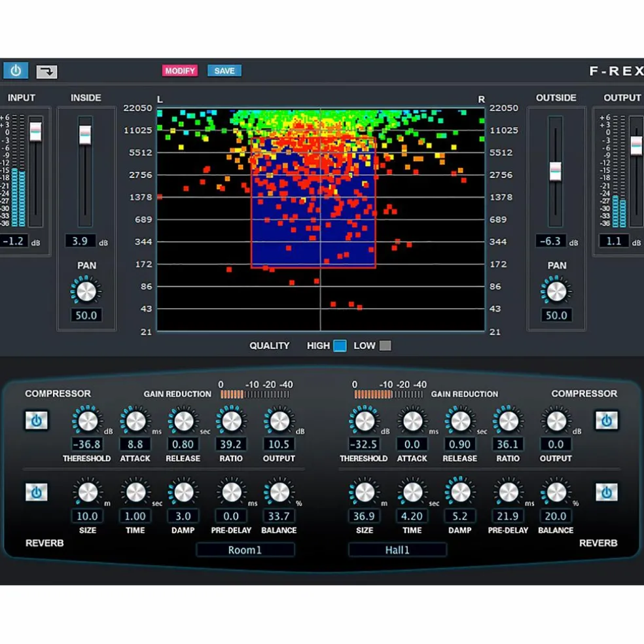Click the OUTSIDE level fader handle
644x644 pixels.
(x=555, y=171)
